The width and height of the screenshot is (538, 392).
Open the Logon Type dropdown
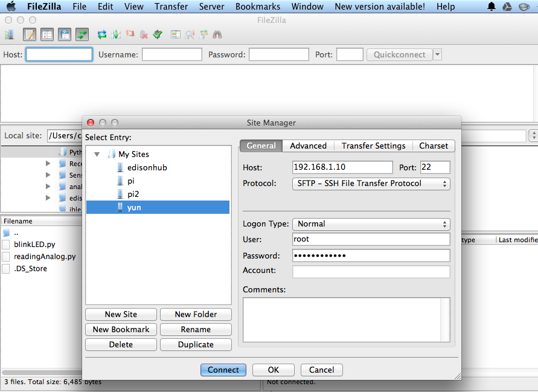point(371,224)
